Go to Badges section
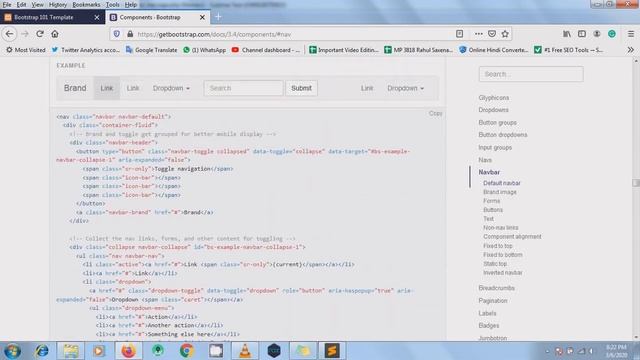This screenshot has width=640, height=360. (489, 326)
